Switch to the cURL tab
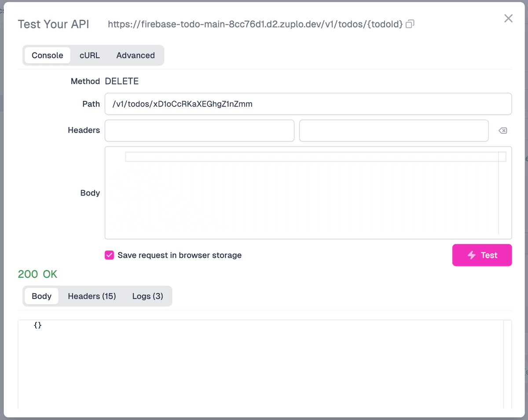The image size is (528, 420). coord(89,55)
